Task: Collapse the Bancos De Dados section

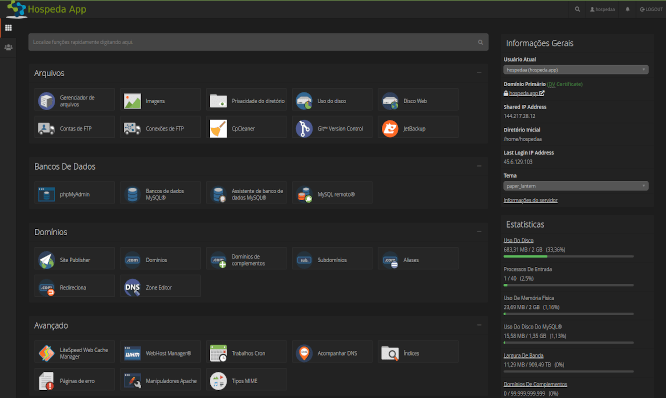Action: pos(479,166)
